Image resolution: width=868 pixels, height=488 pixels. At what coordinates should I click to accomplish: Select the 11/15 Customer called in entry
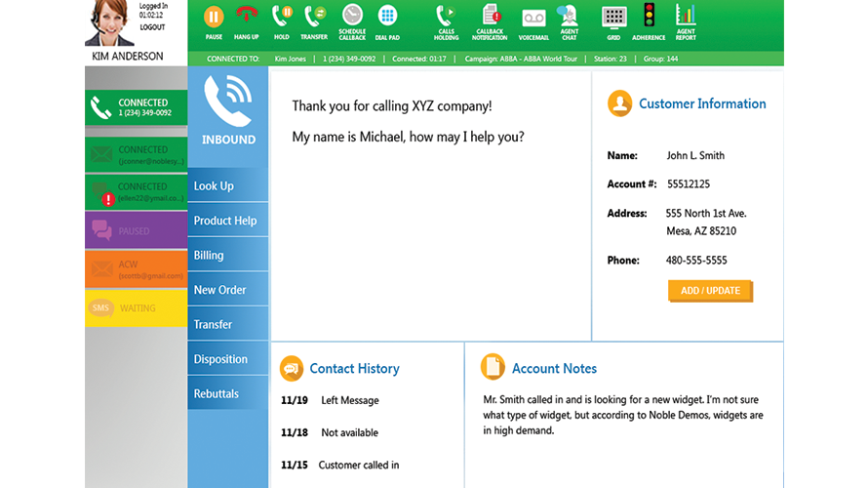[340, 465]
